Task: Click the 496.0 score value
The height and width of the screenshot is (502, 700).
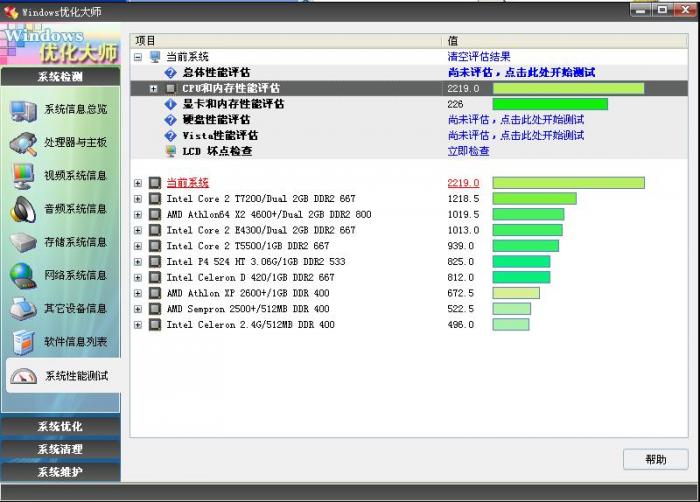Action: [460, 325]
